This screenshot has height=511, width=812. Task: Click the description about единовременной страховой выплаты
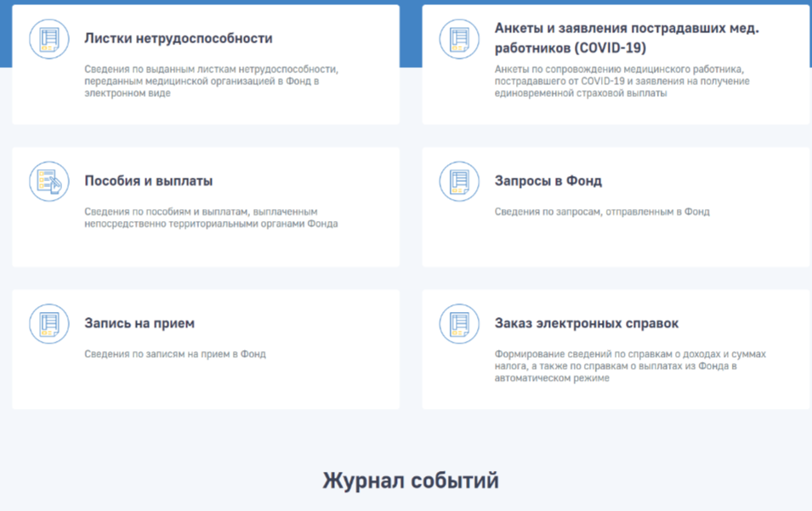click(x=622, y=80)
